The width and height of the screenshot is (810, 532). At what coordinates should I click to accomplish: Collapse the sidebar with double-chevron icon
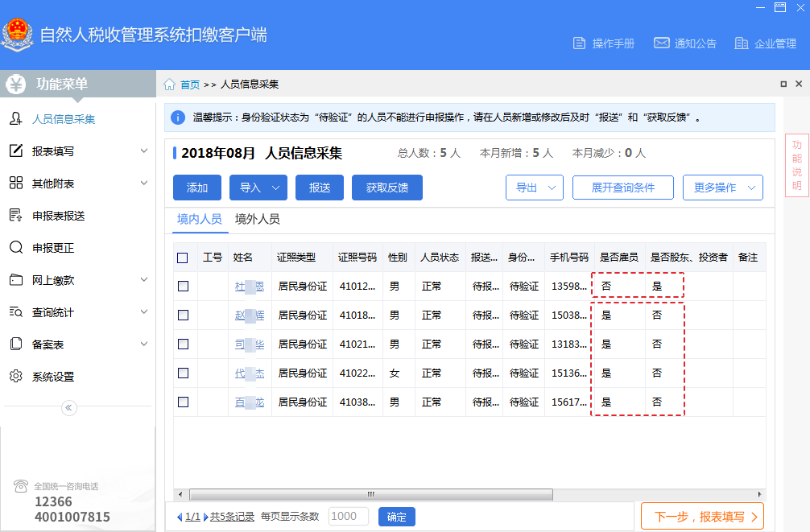click(x=68, y=408)
